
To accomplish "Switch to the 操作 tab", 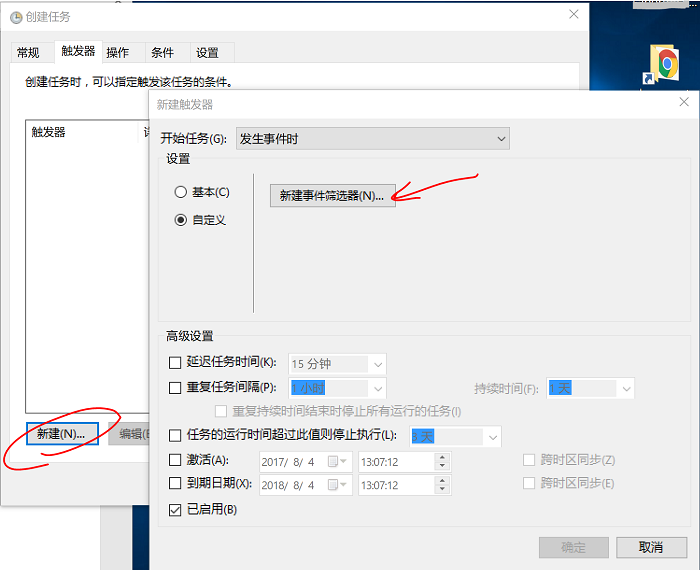I will tap(117, 52).
